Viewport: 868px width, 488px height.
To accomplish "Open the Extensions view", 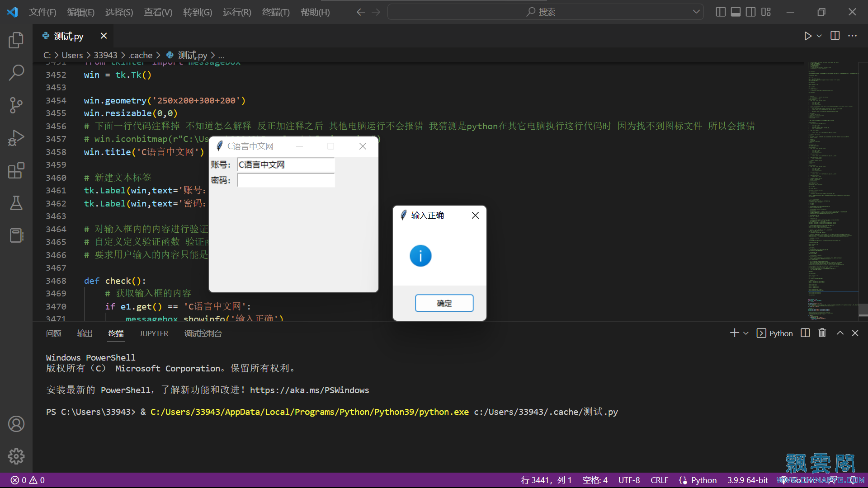I will click(x=16, y=170).
